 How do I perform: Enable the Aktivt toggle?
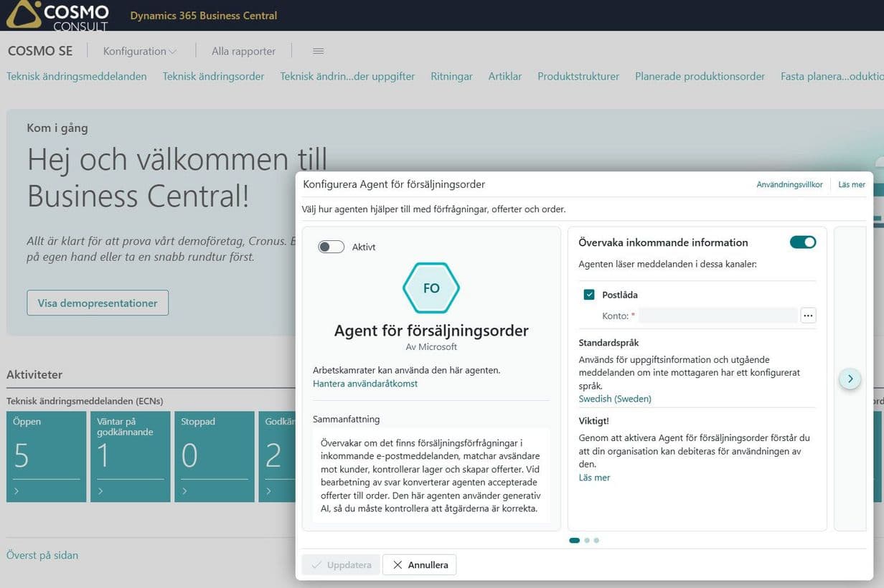point(331,246)
